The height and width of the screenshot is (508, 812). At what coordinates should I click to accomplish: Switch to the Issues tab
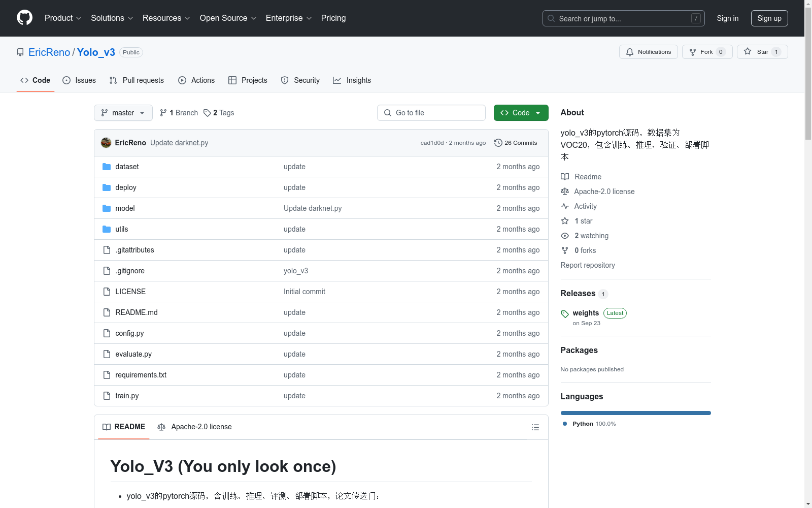(x=79, y=80)
